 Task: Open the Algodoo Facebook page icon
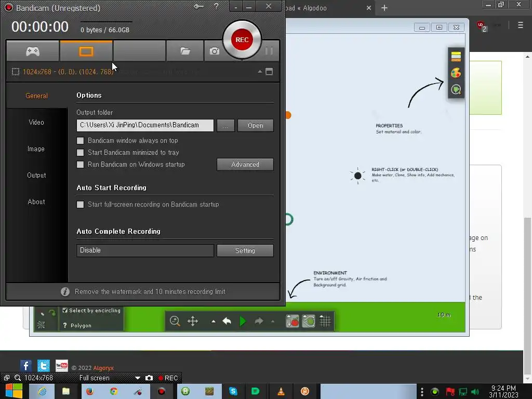[26, 366]
